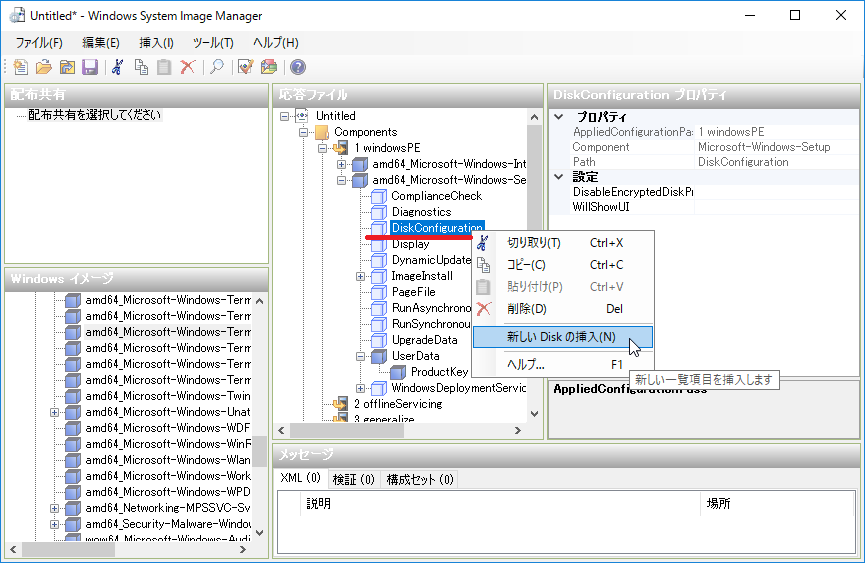Open the ツール(T) menu

212,42
